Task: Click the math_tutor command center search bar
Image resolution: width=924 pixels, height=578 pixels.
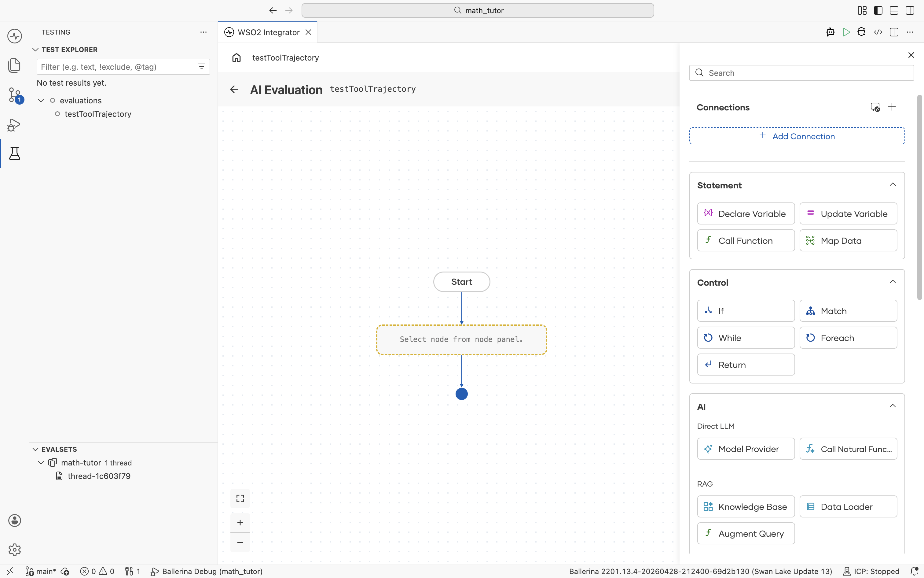Action: 478,10
